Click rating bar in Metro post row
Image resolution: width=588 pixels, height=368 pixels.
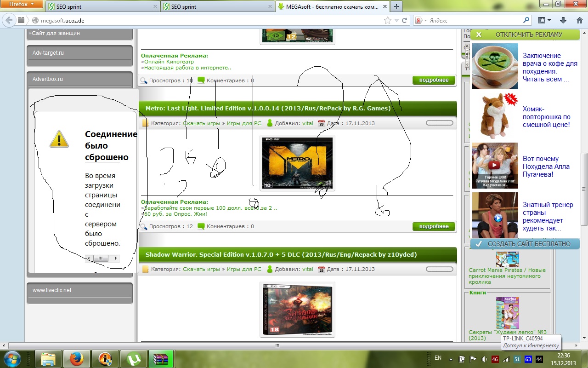tap(440, 123)
